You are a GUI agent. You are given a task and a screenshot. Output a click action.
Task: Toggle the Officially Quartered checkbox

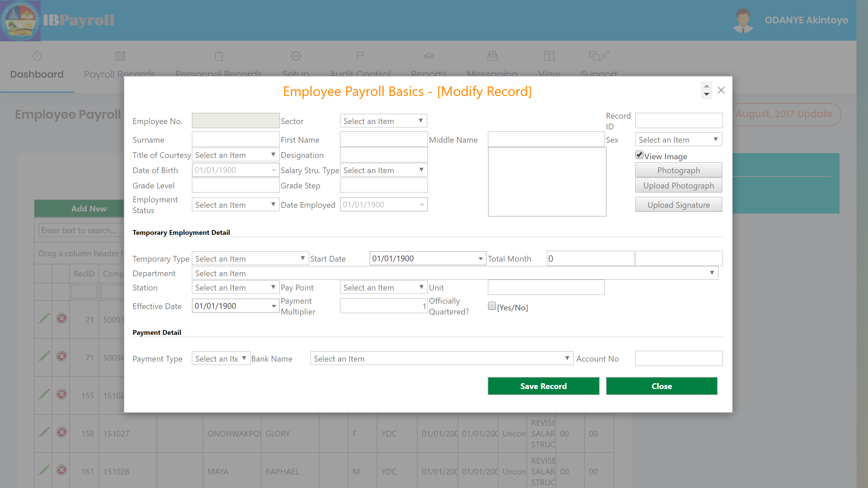491,306
